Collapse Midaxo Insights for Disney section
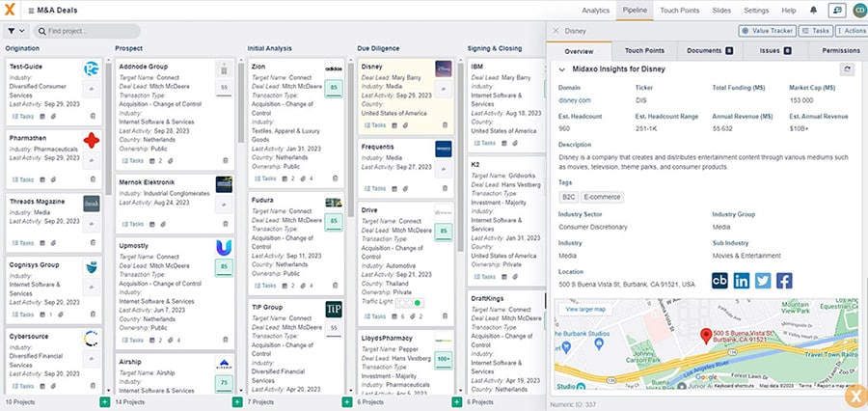This screenshot has height=411, width=868. tap(562, 69)
